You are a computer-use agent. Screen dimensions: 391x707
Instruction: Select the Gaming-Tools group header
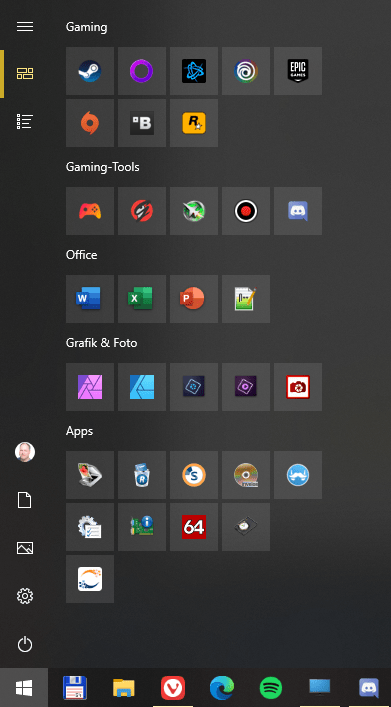click(102, 167)
